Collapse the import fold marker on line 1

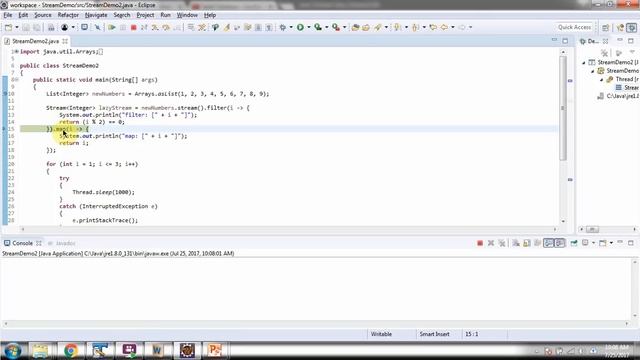16,51
